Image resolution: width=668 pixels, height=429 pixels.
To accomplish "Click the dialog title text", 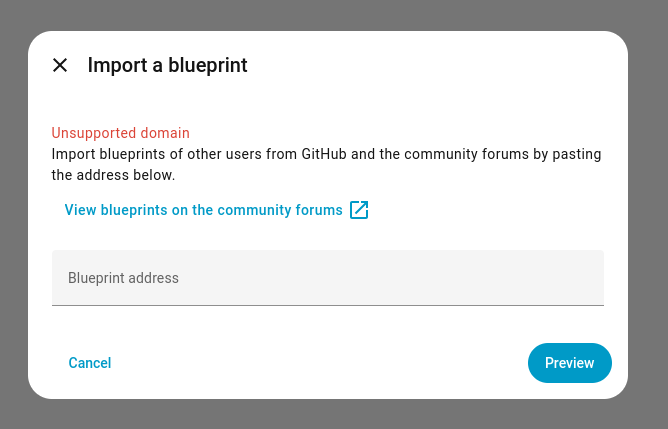I will coord(167,66).
